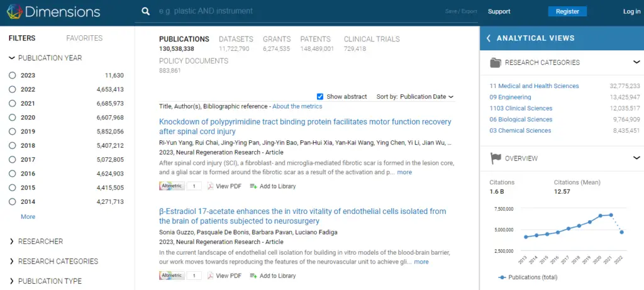
Task: Click the Altmetric badge of the β-Estradiol article
Action: [x=172, y=276]
